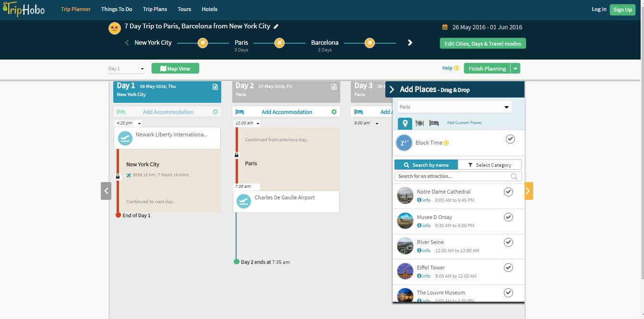
Task: Click plus icon in Day 1 Add Accommodation
Action: pyautogui.click(x=215, y=112)
